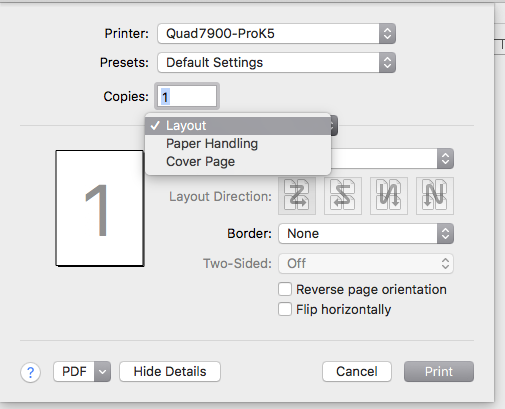This screenshot has height=409, width=505.
Task: Select the S-pattern right-to-left layout direction
Action: coord(343,196)
